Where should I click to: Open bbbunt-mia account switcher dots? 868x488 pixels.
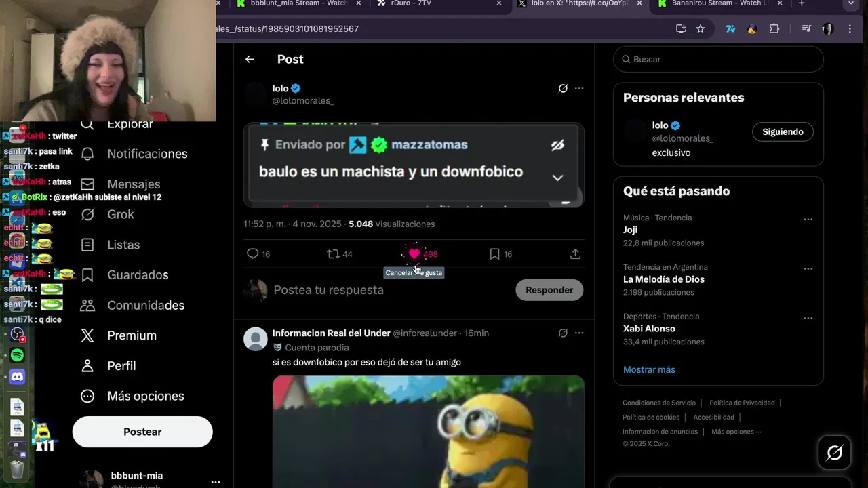tap(216, 482)
